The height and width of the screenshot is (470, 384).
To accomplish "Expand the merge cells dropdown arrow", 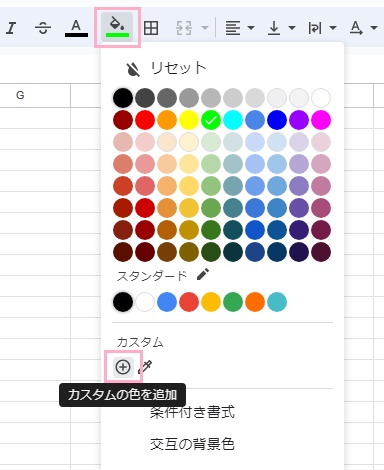I will 205,28.
